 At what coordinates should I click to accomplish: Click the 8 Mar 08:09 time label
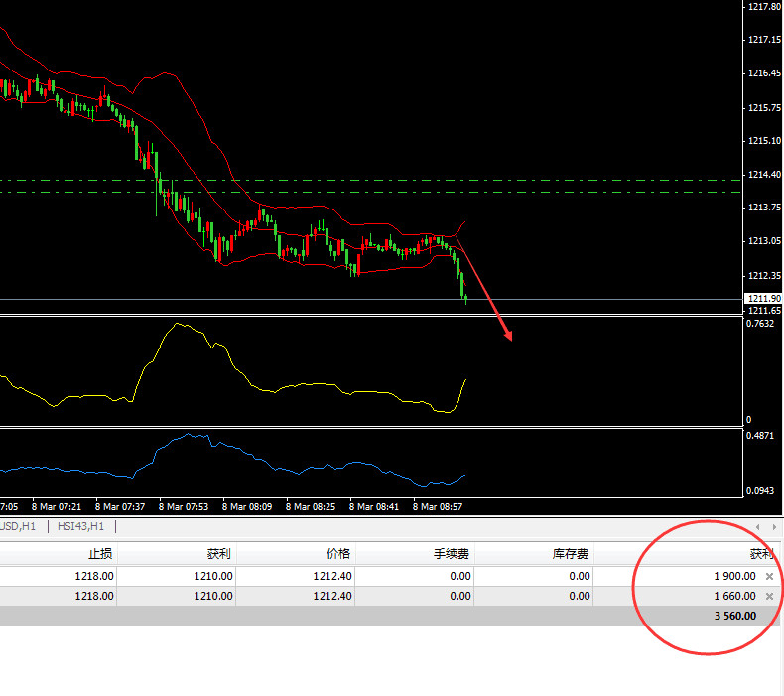(x=247, y=507)
